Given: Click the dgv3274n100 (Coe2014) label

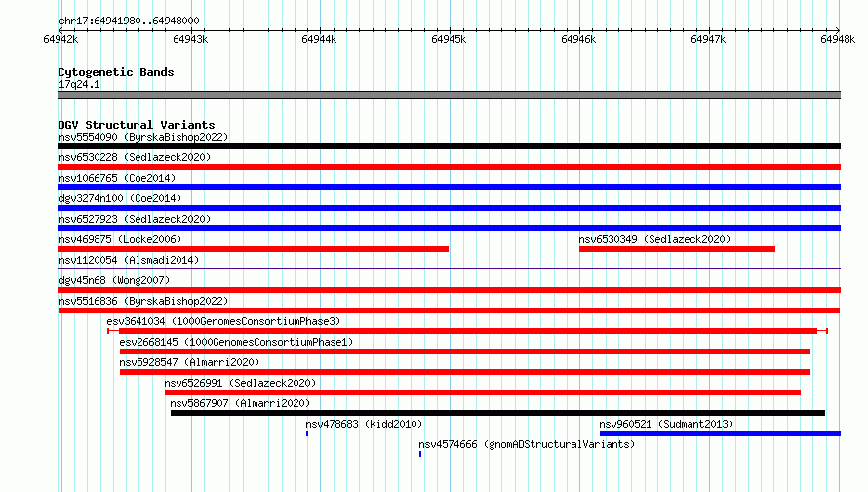Looking at the screenshot, I should point(120,198).
